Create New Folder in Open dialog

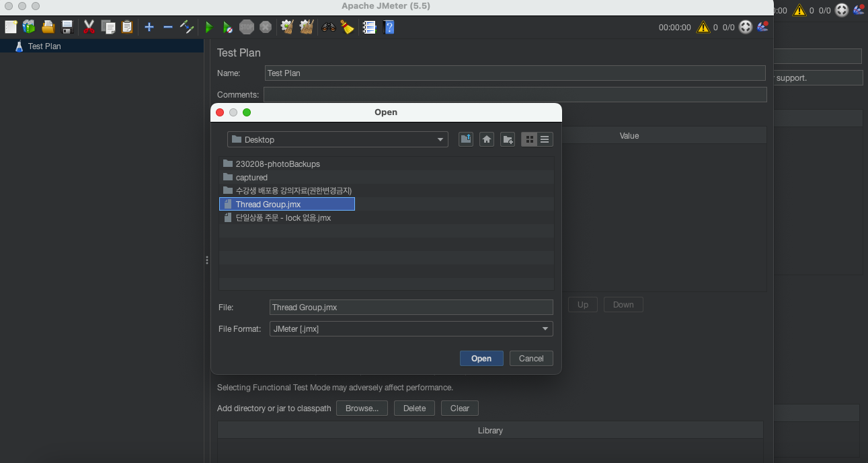(508, 139)
